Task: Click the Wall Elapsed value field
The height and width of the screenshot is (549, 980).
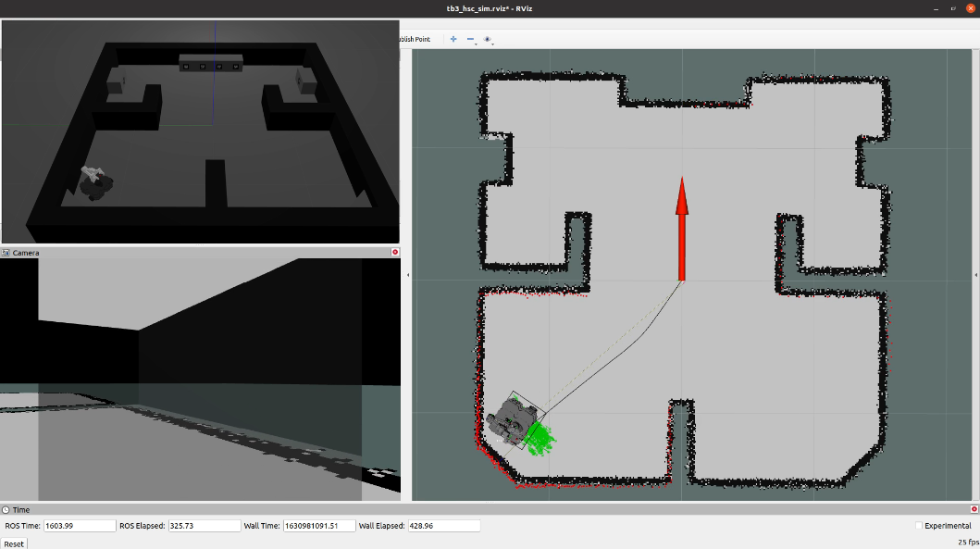Action: pyautogui.click(x=443, y=526)
